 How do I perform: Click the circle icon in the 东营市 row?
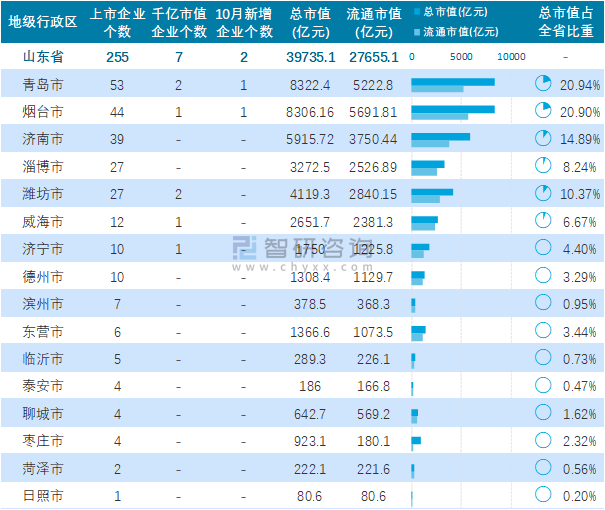click(543, 330)
